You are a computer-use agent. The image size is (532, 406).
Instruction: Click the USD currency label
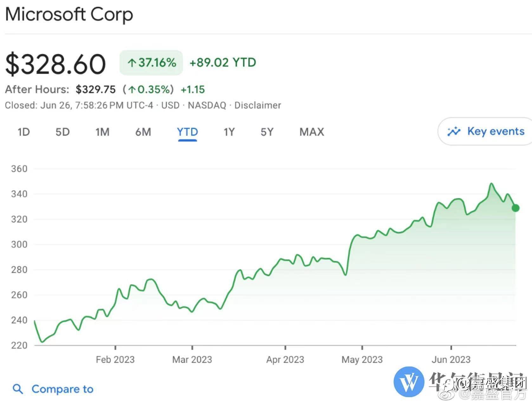(x=170, y=105)
